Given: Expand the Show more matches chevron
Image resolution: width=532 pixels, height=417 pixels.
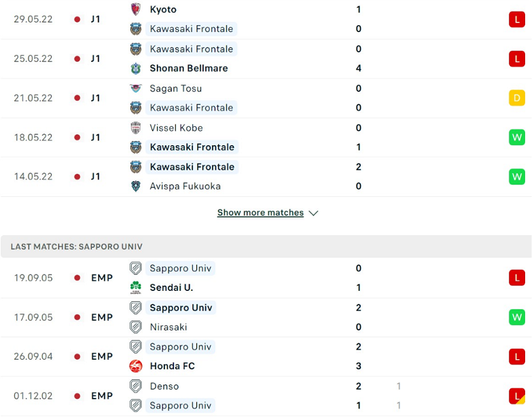Looking at the screenshot, I should (314, 213).
